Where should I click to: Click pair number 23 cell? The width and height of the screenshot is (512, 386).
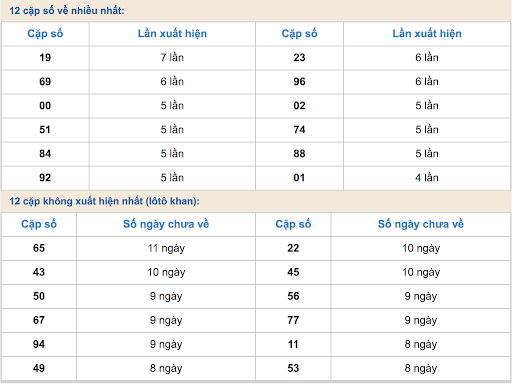299,58
